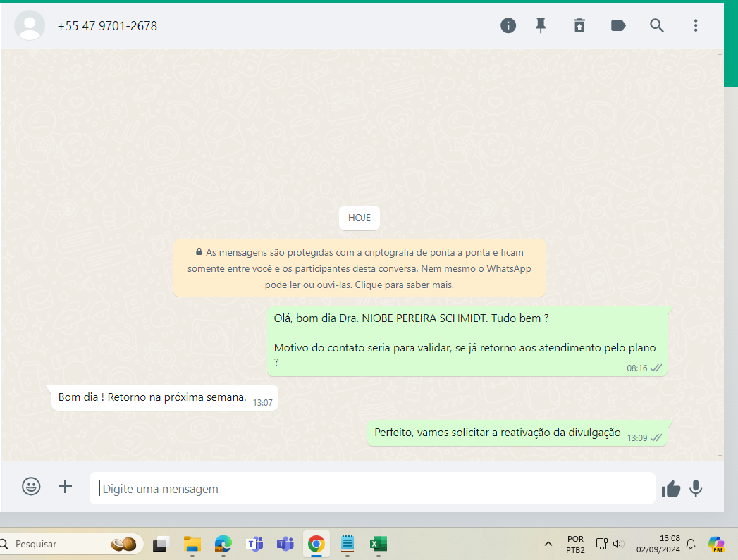The image size is (738, 560).
Task: Search messages with the magnifier icon
Action: [656, 25]
